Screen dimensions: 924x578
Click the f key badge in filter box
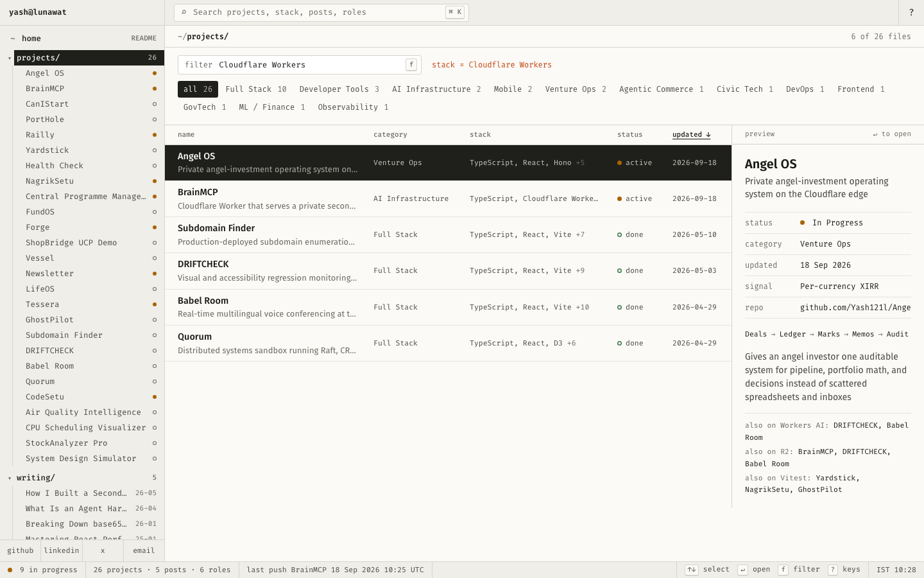point(411,65)
